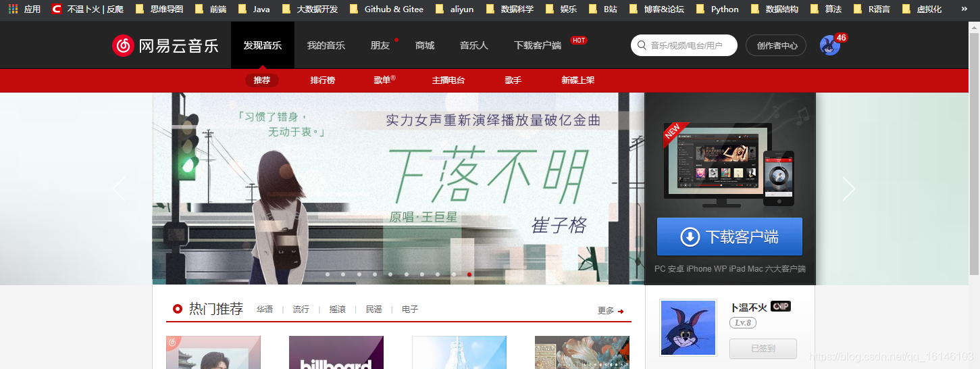Open the 算法 bookmark folder
The image size is (980, 369).
point(826,9)
